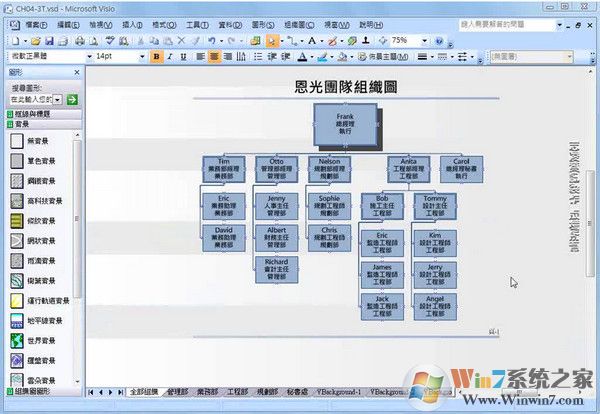This screenshot has width=600, height=414.
Task: Toggle Italic formatting
Action: (170, 57)
